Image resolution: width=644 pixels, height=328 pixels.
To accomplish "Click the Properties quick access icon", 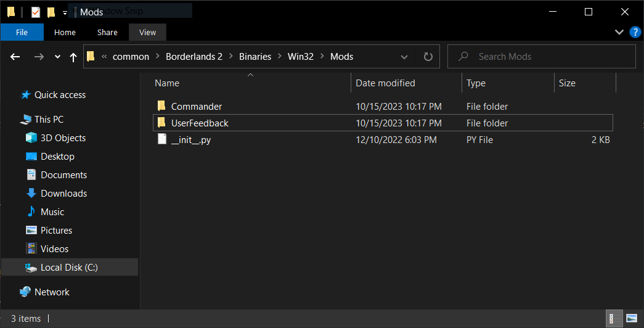I will (x=36, y=12).
